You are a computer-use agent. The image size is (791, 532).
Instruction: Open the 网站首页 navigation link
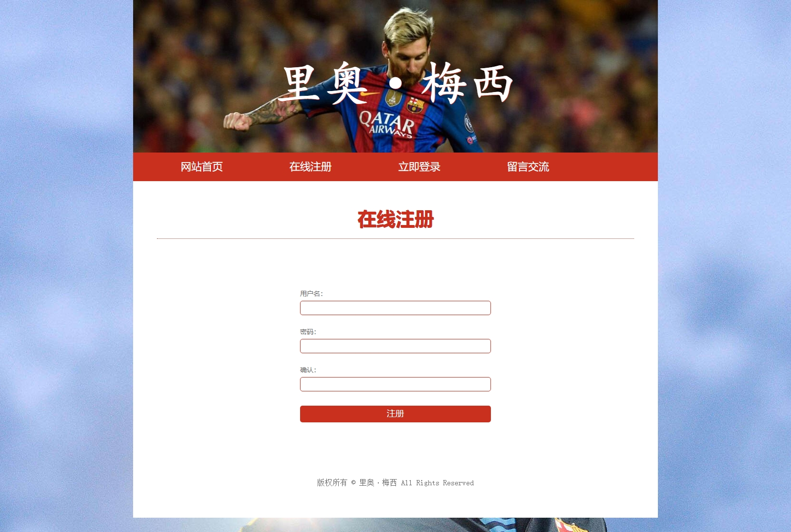(x=202, y=167)
